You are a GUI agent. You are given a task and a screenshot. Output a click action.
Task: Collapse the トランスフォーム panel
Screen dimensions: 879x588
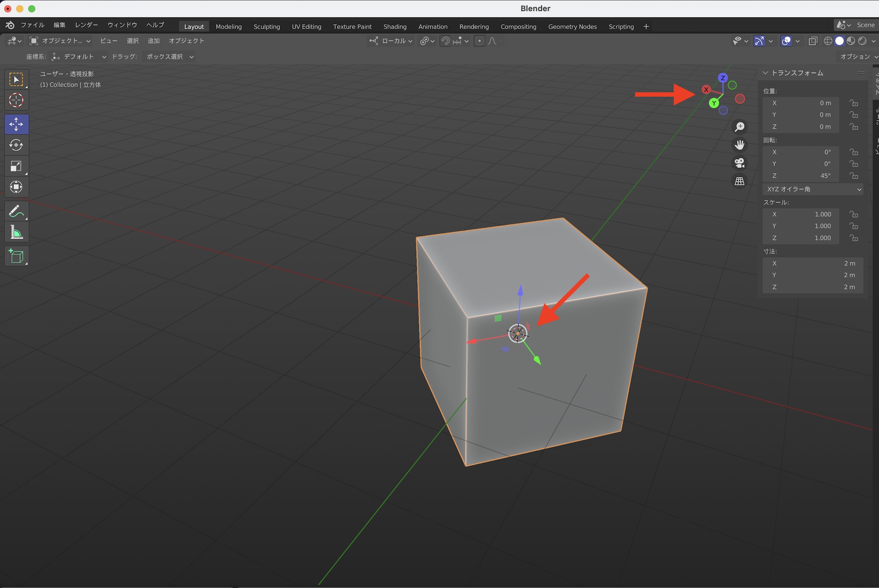765,73
